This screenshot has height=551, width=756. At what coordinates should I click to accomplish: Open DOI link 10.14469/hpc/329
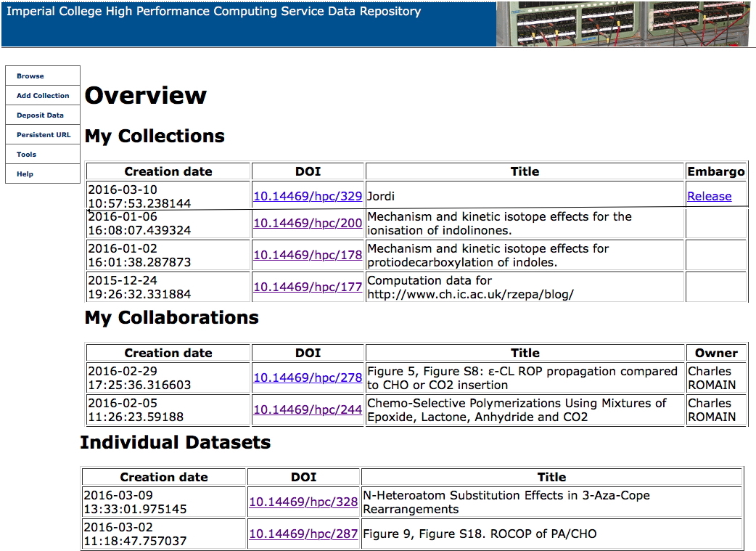pos(308,196)
